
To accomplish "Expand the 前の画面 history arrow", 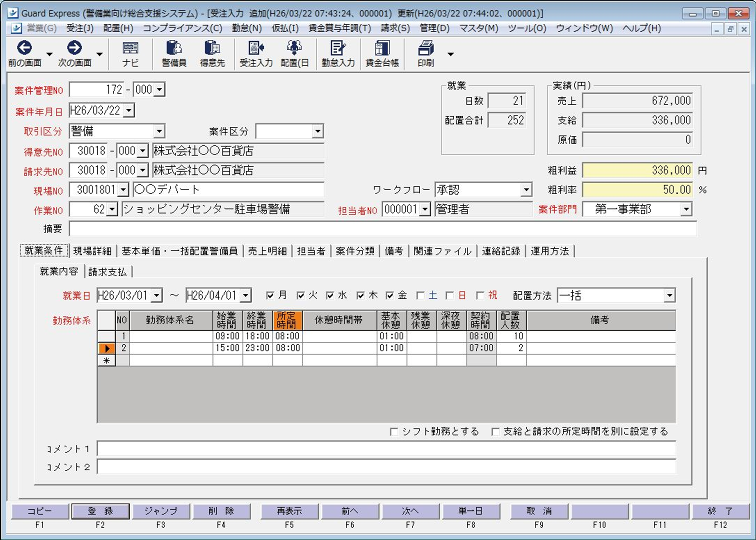I will coord(49,54).
